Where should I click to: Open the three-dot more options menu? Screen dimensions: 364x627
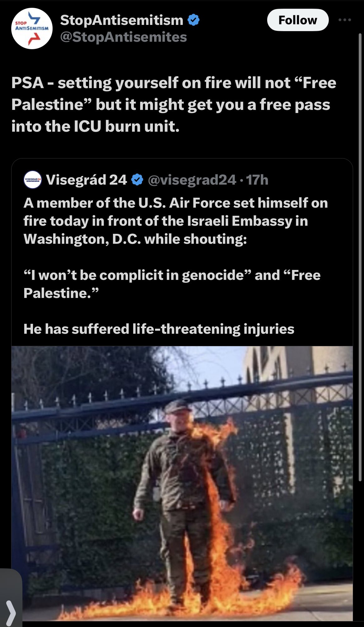click(x=345, y=20)
